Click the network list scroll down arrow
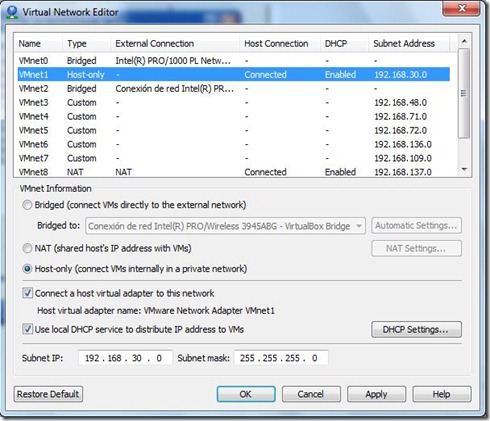The height and width of the screenshot is (421, 490). coord(464,170)
